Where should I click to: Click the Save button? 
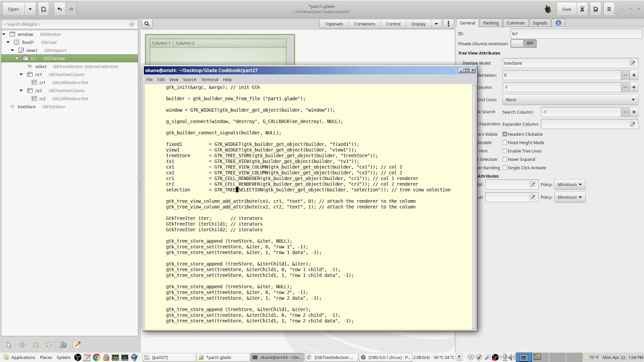tap(567, 9)
